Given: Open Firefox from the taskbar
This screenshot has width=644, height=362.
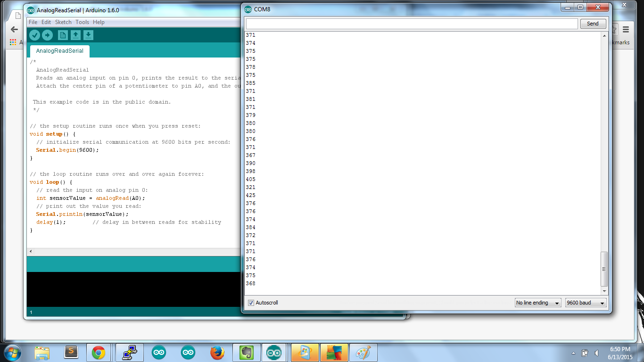Looking at the screenshot, I should (x=217, y=353).
